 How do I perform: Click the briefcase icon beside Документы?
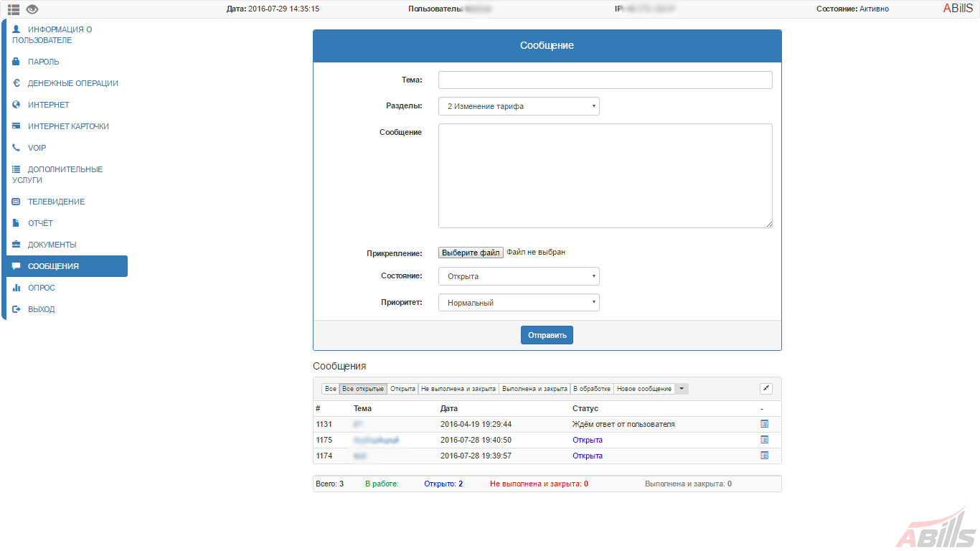pos(17,245)
